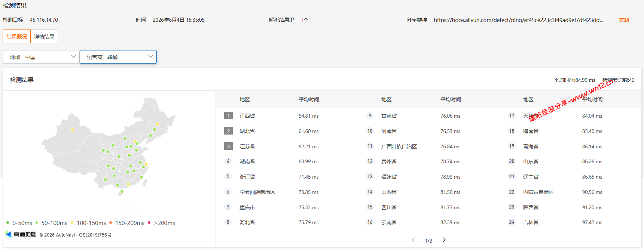Click the 检测节点数:42 summary
The height and width of the screenshot is (250, 644).
click(x=619, y=80)
